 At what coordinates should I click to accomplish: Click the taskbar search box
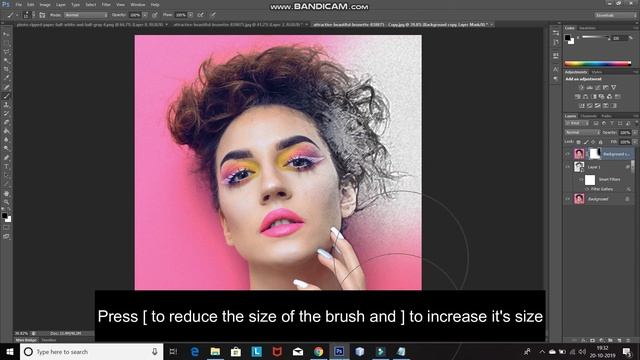91,351
